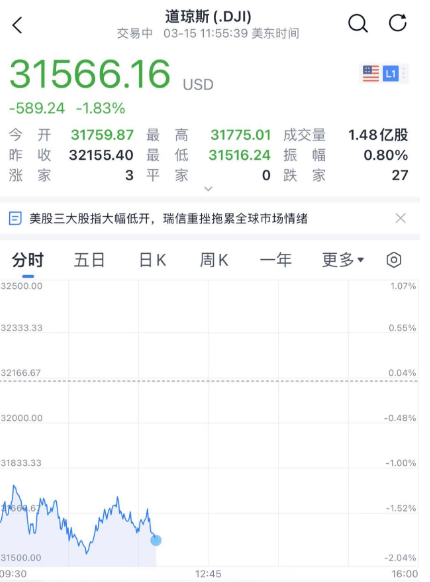Tap the 1.07% right axis label
This screenshot has height=582, width=430.
(x=403, y=286)
